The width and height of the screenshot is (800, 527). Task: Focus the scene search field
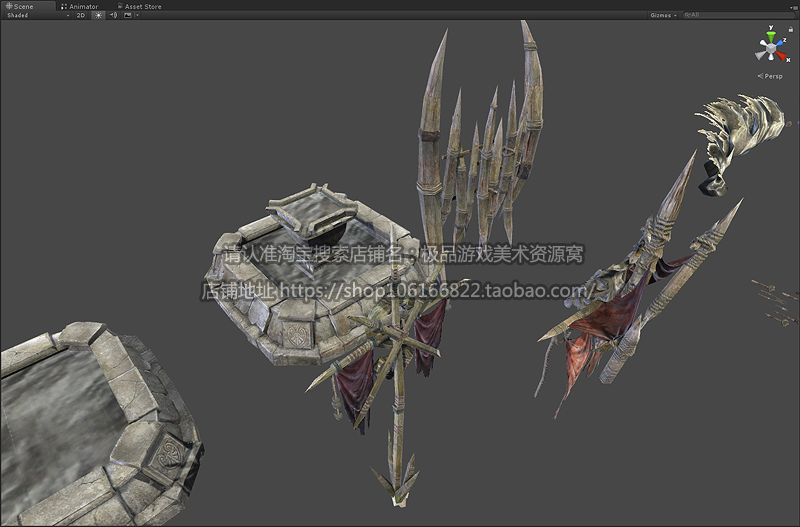click(738, 15)
